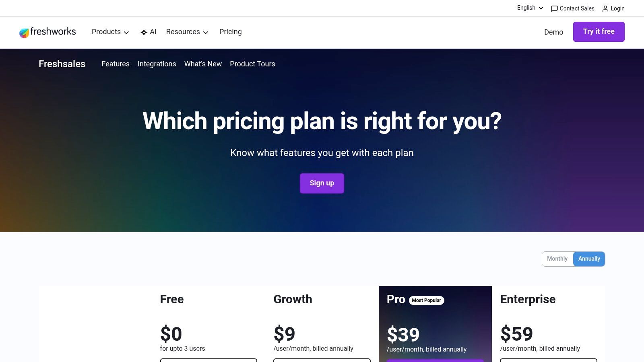Open the Products menu via its chevron icon
Screen dimensions: 644x362
pos(127,32)
